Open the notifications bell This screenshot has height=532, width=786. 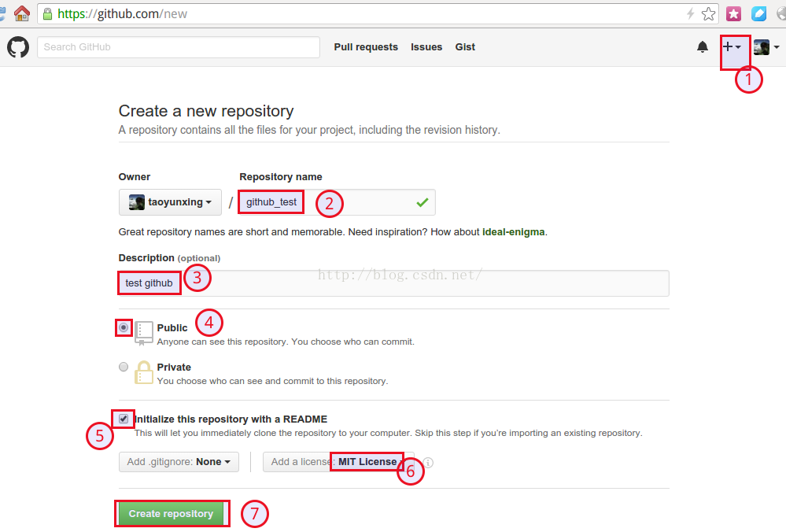(703, 47)
